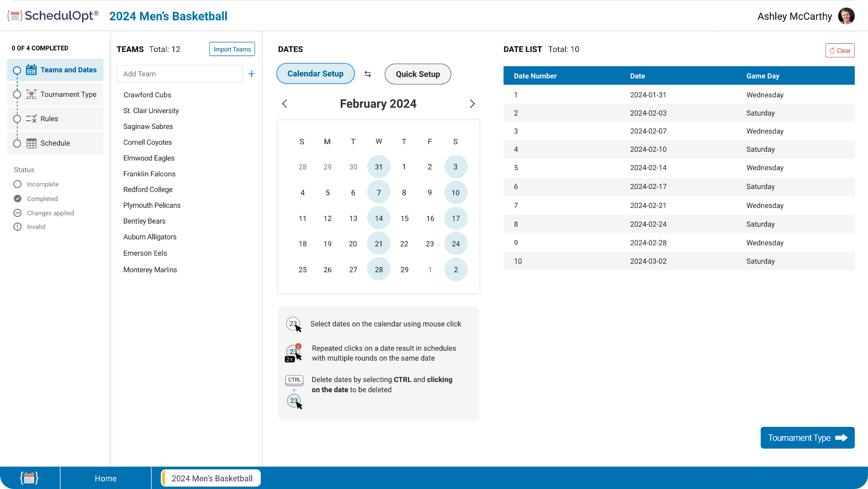
Task: Go to previous month with left chevron
Action: click(x=285, y=104)
